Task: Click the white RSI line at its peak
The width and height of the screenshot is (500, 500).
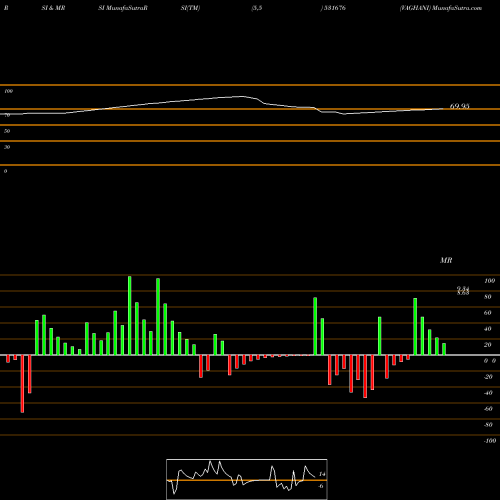Action: (x=243, y=97)
